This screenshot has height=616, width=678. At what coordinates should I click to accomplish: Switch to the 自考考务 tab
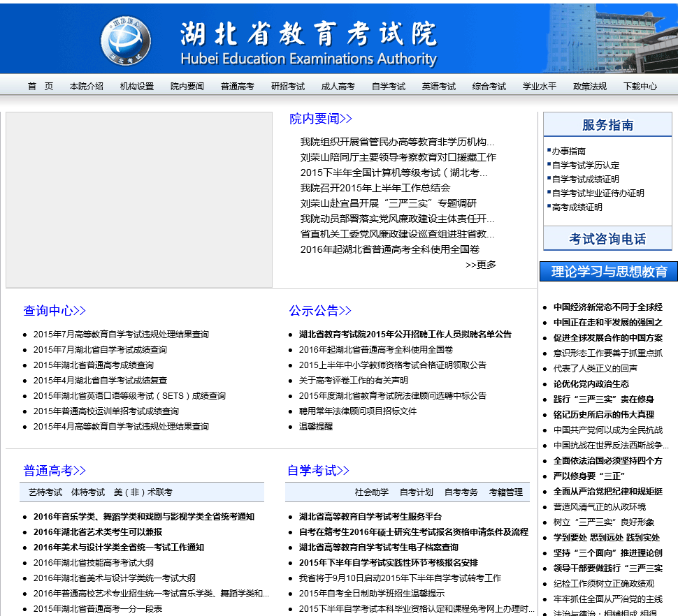point(461,492)
